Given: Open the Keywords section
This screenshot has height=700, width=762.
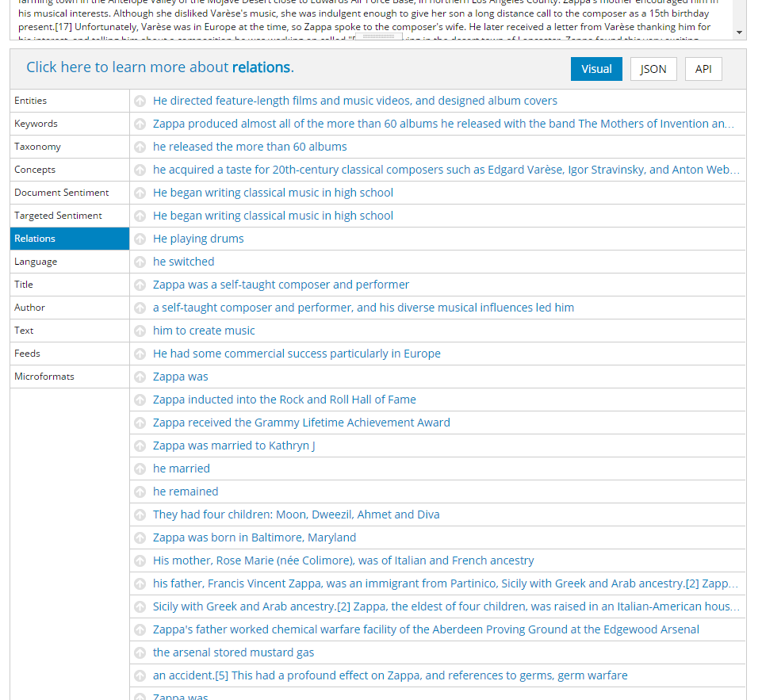Looking at the screenshot, I should pos(70,124).
